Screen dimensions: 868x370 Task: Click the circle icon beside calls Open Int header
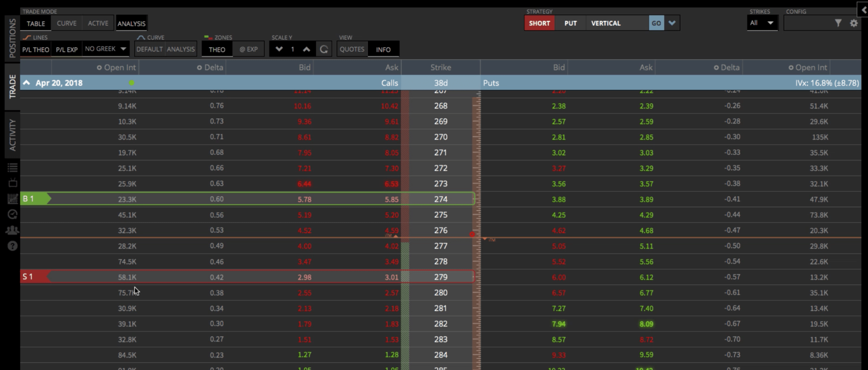point(99,68)
